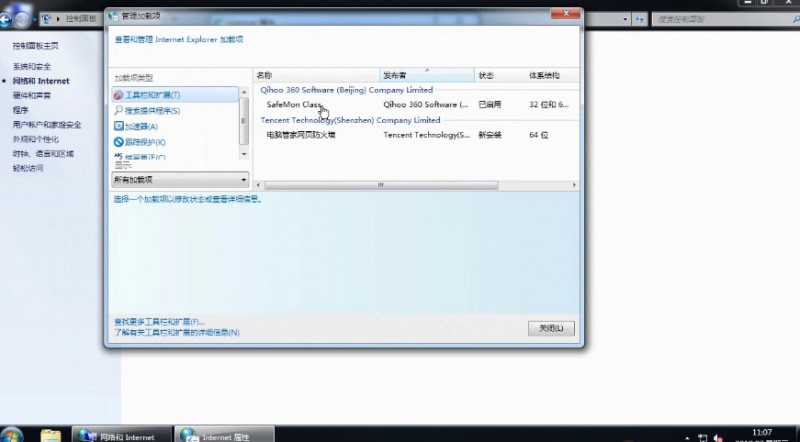Screen dimensions: 800x442
Task: Select Toolbars and Extensions add-on type
Action: click(175, 95)
